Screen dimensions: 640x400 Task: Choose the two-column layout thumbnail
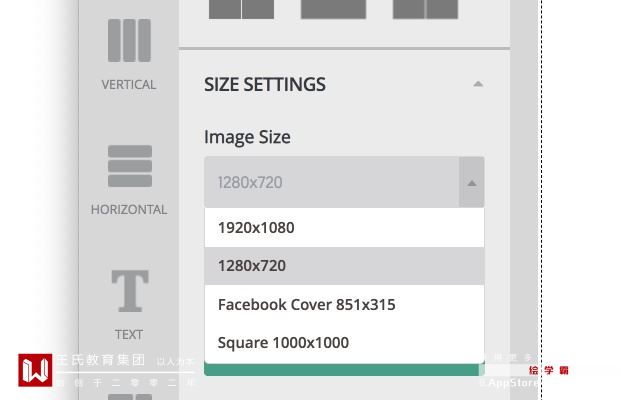click(241, 9)
